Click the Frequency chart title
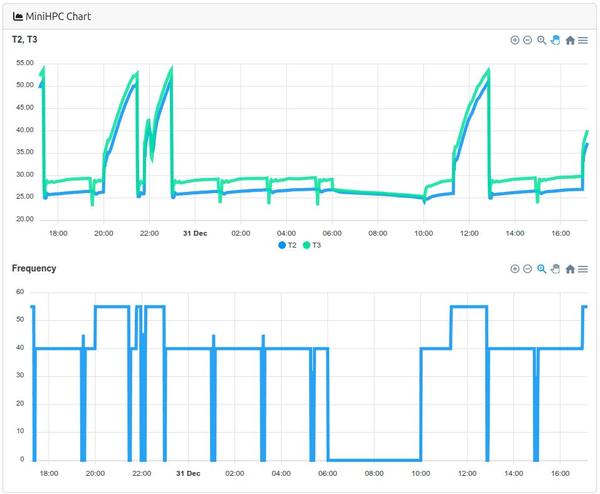 coord(34,268)
